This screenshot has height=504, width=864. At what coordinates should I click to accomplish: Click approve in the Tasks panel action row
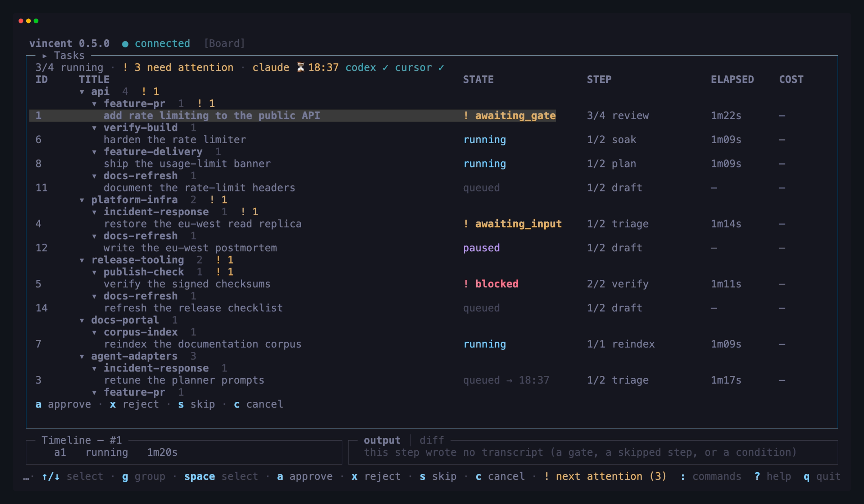(x=63, y=404)
